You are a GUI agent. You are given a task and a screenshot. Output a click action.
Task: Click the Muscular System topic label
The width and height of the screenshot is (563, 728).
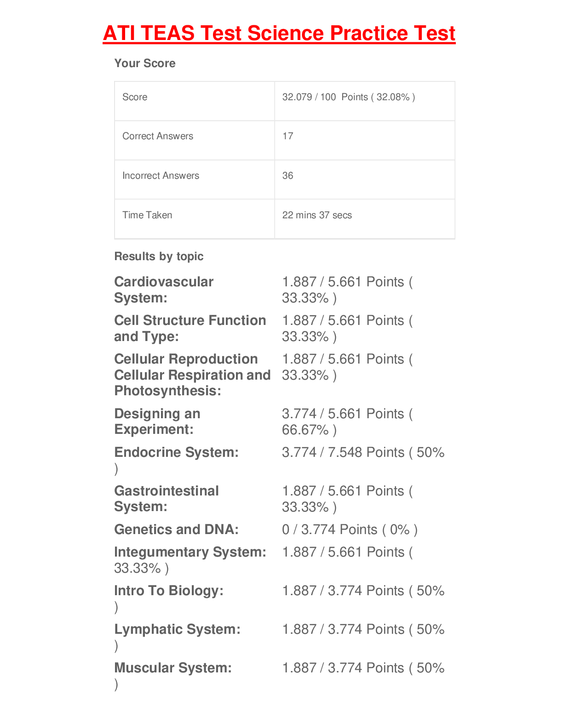coord(173,668)
